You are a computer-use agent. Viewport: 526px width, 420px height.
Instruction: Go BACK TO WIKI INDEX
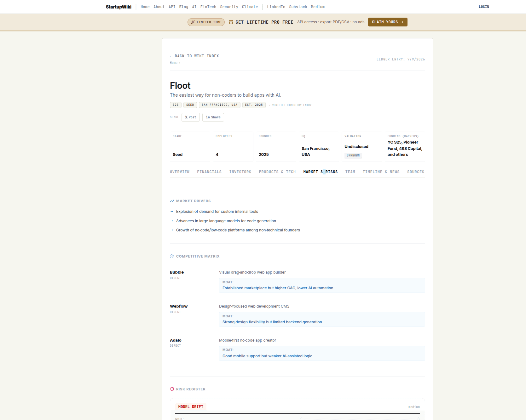[194, 56]
